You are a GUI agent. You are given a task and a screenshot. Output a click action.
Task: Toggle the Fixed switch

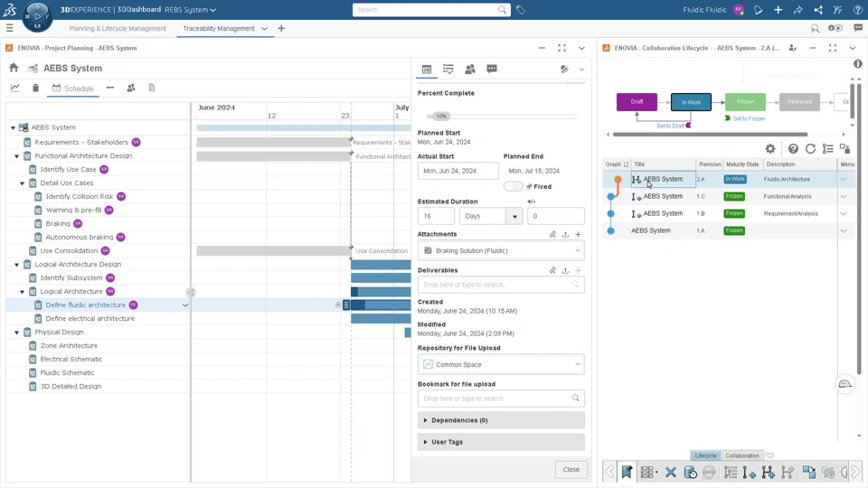pos(514,186)
